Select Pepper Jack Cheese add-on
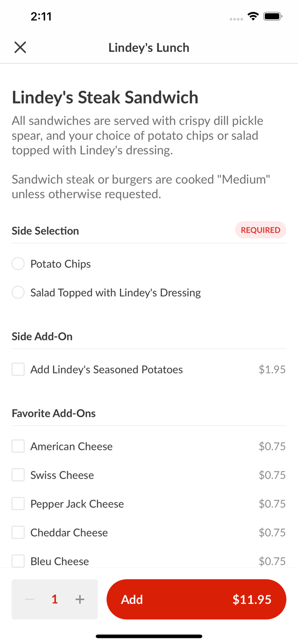 18,503
